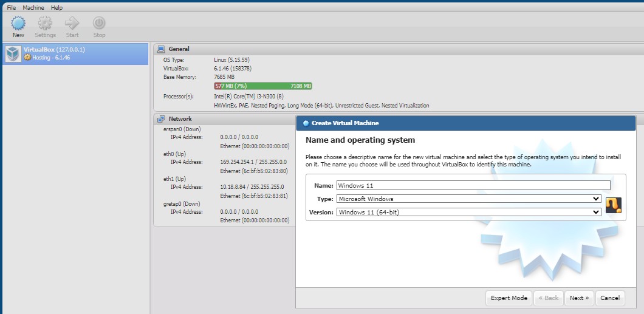
Task: Click the gretap0 (Down) interface label
Action: (182, 204)
